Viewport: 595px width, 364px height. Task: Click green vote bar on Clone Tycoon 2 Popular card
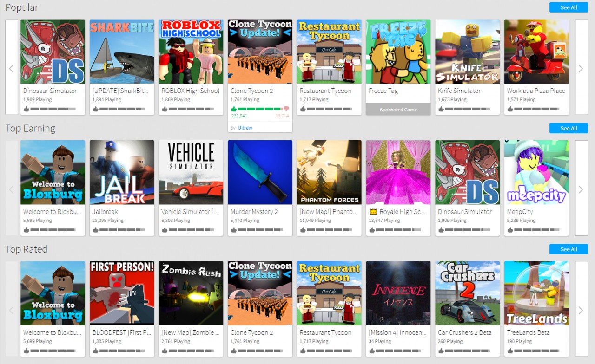tap(260, 109)
